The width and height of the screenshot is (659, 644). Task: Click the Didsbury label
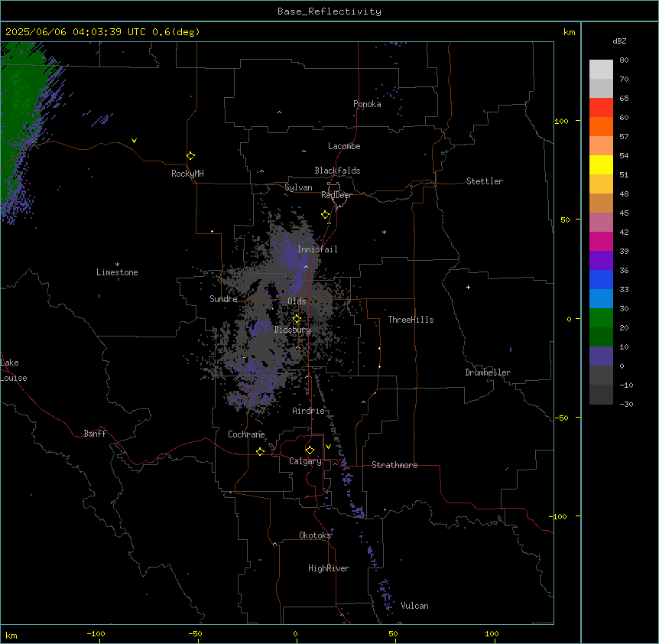pos(293,330)
